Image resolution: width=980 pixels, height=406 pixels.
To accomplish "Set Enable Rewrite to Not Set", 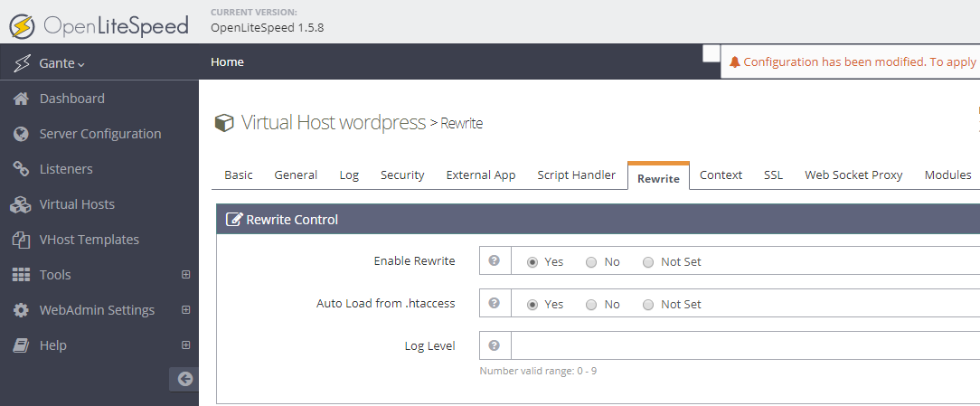I will 648,262.
